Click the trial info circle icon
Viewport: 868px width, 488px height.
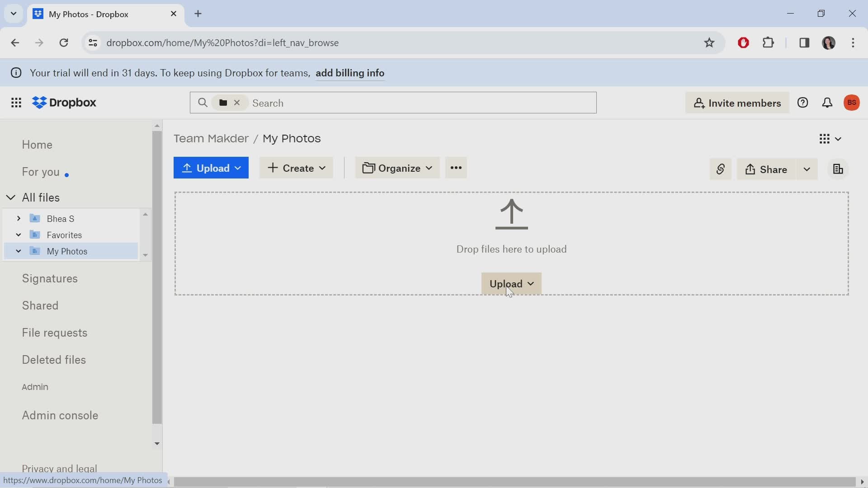point(16,73)
